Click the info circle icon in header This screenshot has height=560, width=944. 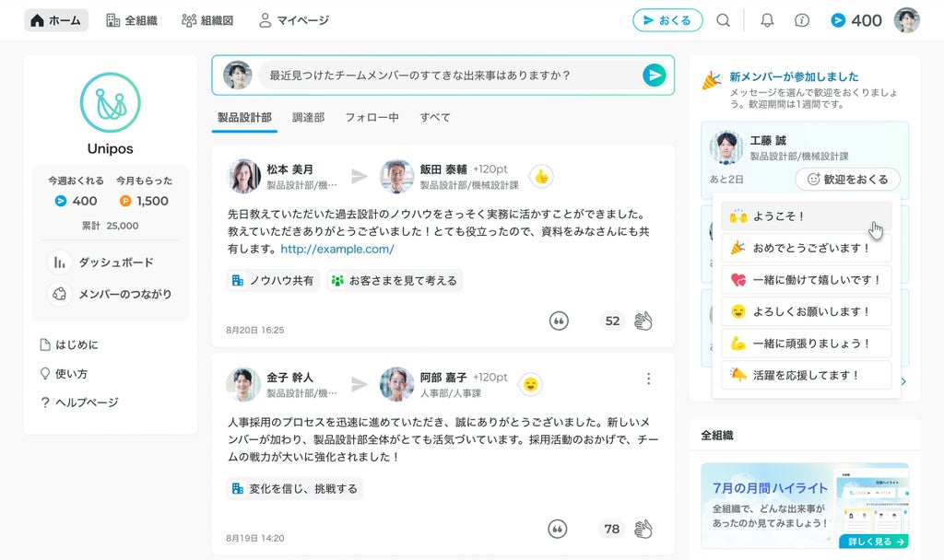click(802, 20)
